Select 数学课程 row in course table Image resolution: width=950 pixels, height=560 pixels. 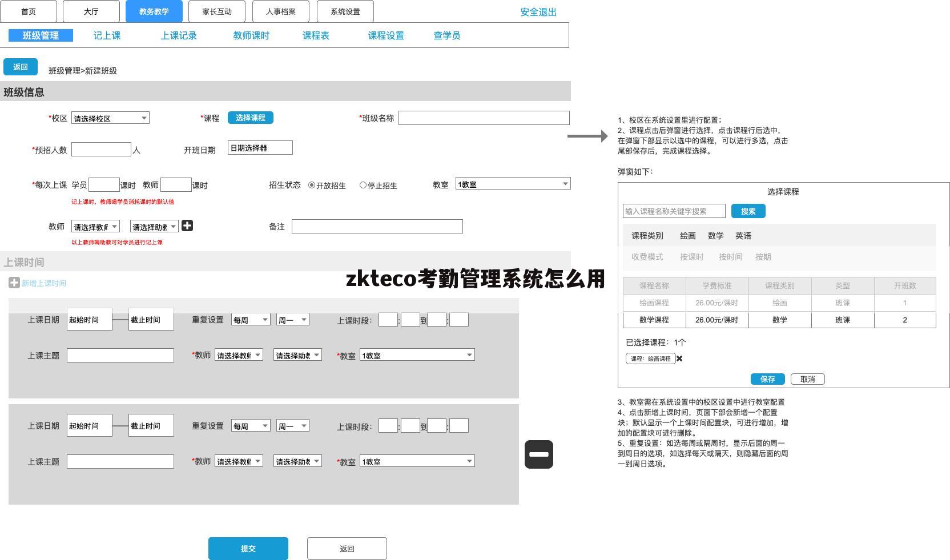(x=780, y=320)
